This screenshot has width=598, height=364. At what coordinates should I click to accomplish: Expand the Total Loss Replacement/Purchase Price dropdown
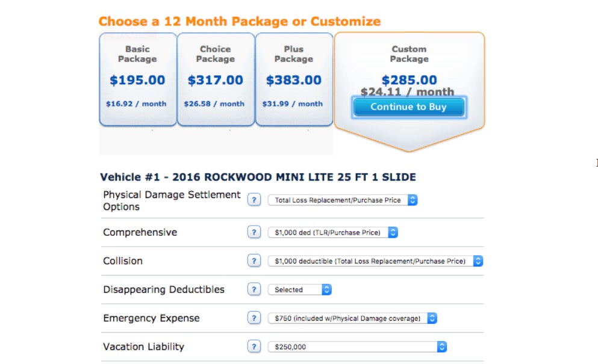(x=343, y=200)
